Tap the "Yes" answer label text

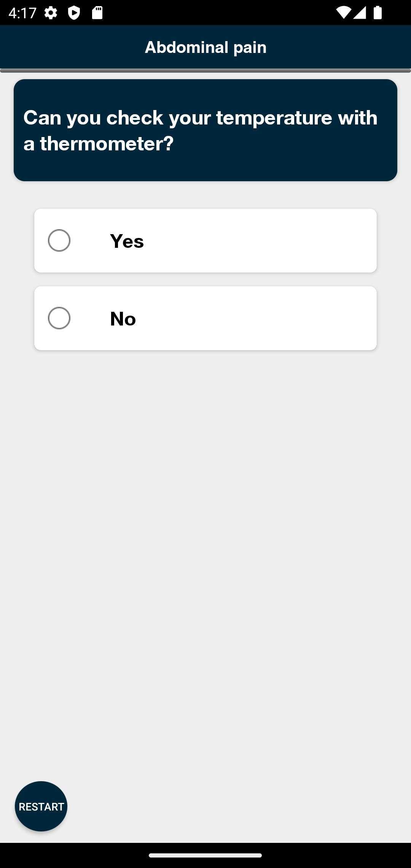(x=127, y=241)
